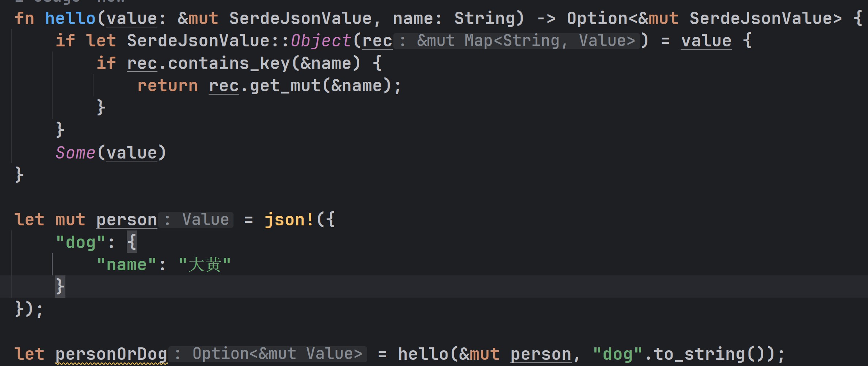Click the Option return type in function signature
Viewport: 868px width, 366px height.
pos(597,18)
